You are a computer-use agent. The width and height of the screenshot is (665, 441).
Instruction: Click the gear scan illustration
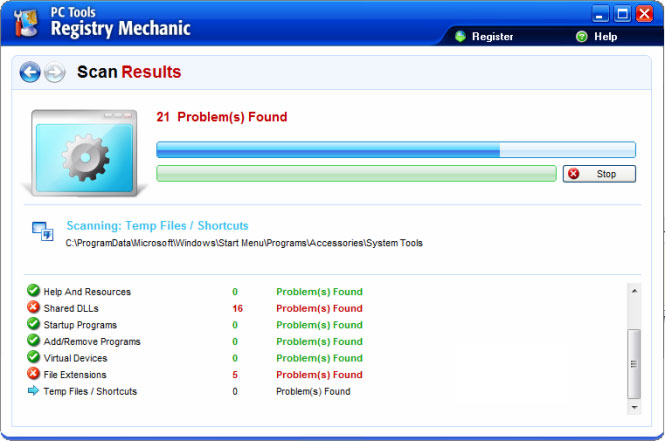coord(85,154)
